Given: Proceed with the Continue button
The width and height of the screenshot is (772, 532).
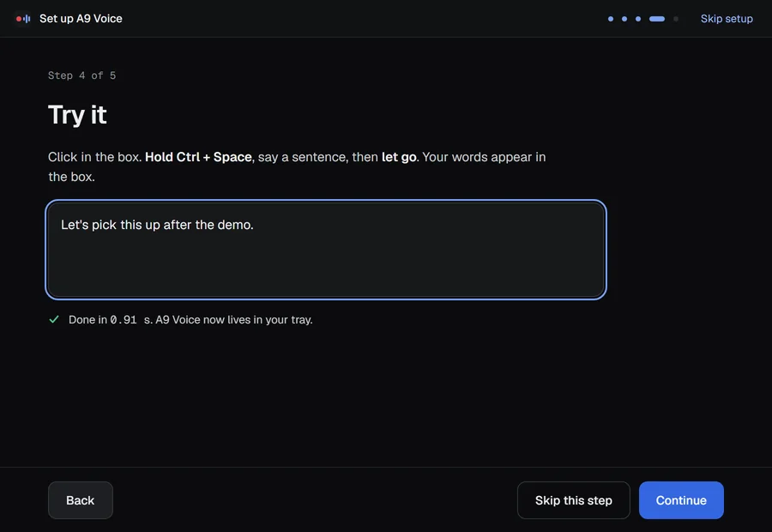Looking at the screenshot, I should coord(681,500).
